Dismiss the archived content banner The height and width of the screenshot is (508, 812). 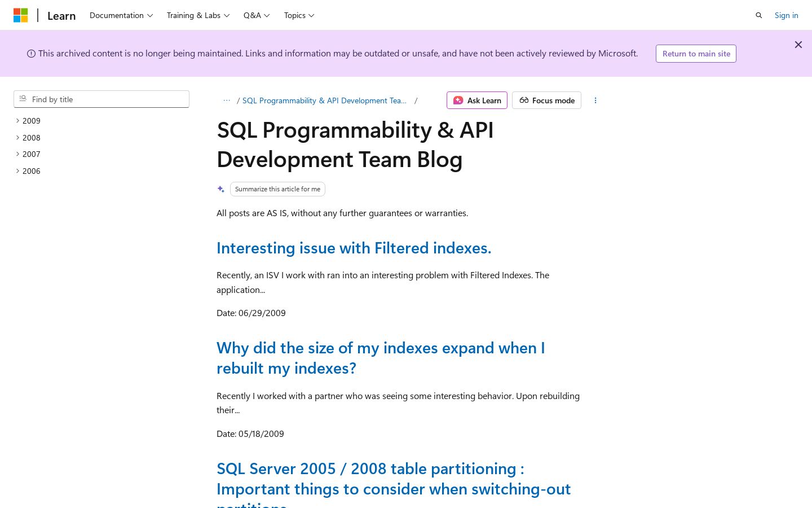coord(798,45)
